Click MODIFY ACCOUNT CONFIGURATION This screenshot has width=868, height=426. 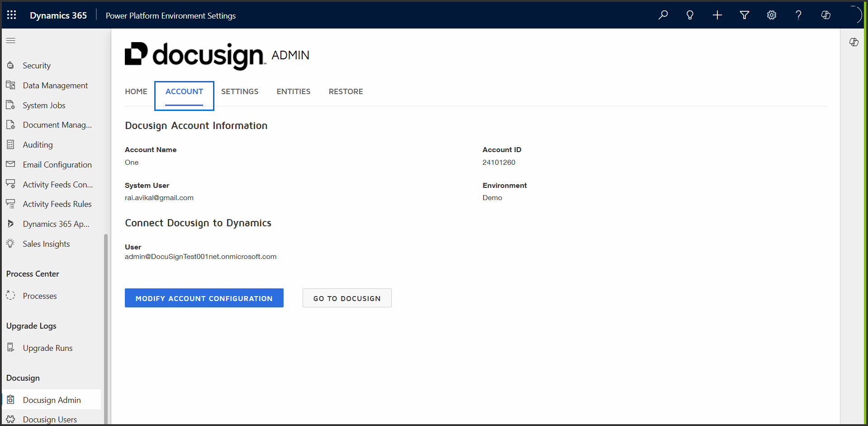click(x=204, y=298)
